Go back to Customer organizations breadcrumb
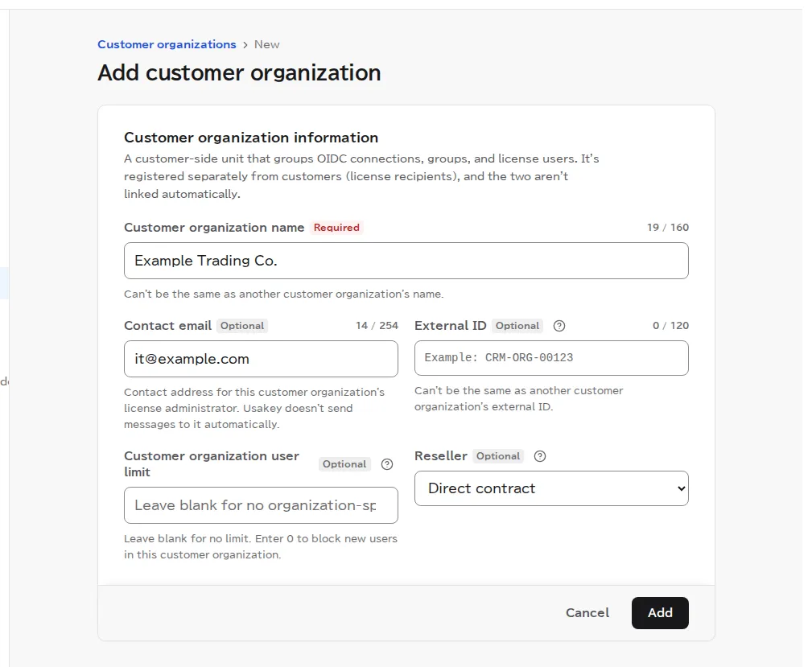The image size is (812, 667). pos(167,44)
